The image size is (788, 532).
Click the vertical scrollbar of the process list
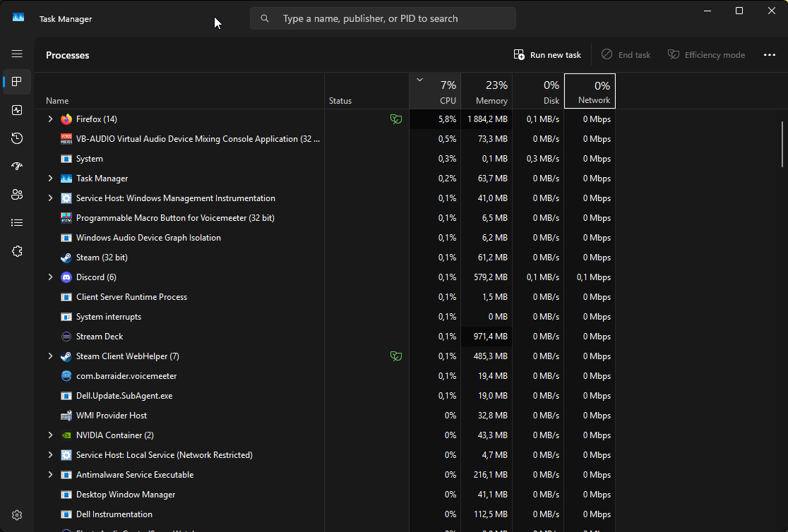(x=782, y=144)
